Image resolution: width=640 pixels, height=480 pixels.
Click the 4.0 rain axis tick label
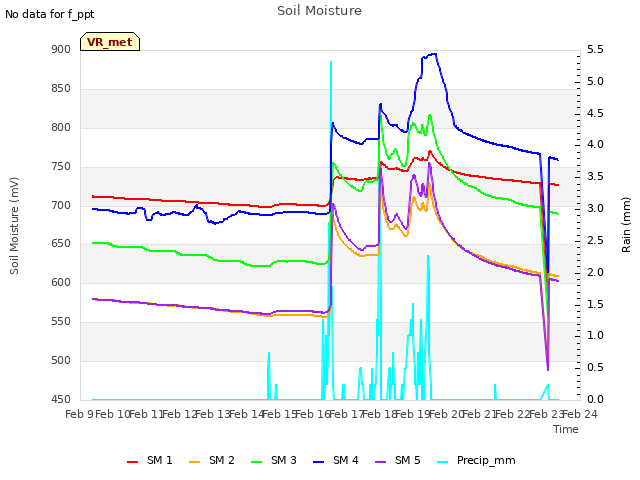[595, 144]
